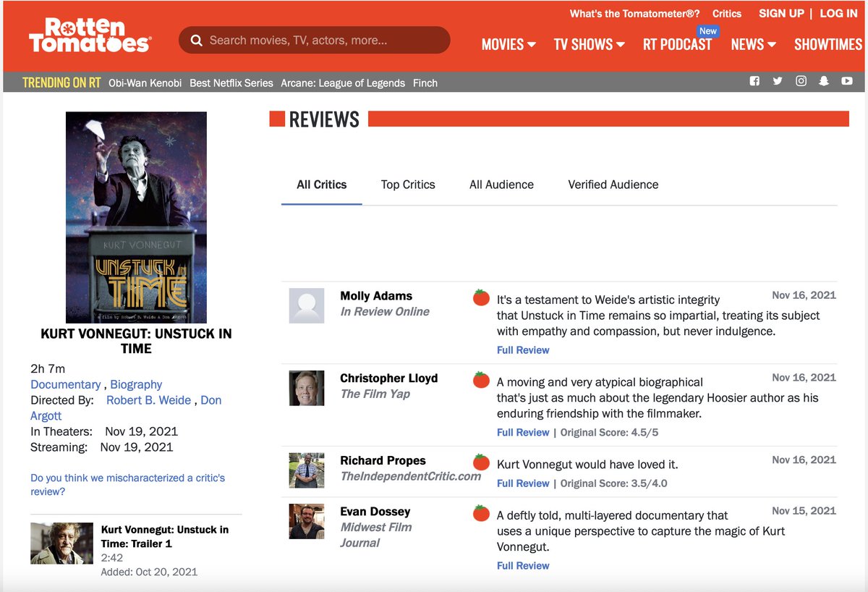Viewport: 868px width, 592px height.
Task: Open director Robert B. Weide link
Action: 149,400
